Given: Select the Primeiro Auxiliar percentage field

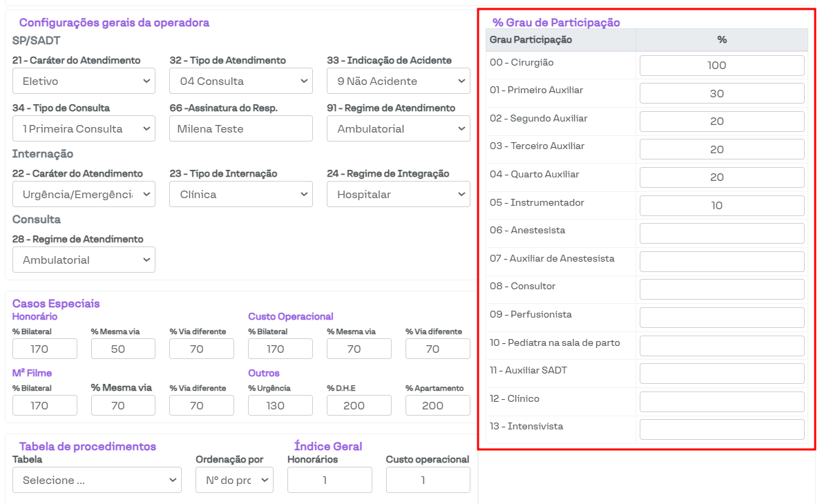Looking at the screenshot, I should [x=722, y=94].
